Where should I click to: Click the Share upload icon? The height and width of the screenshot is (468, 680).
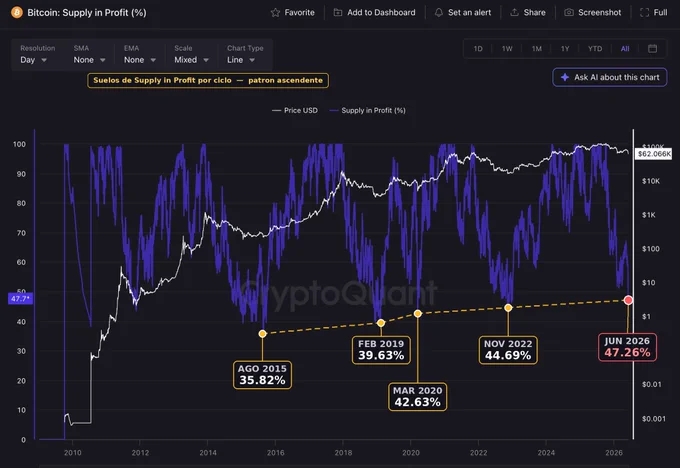[x=514, y=13]
